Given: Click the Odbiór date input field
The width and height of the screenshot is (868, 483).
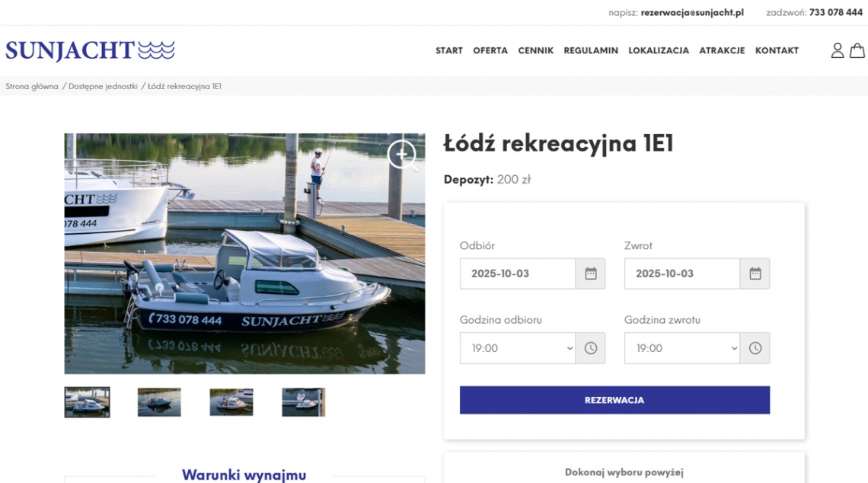Looking at the screenshot, I should click(518, 273).
